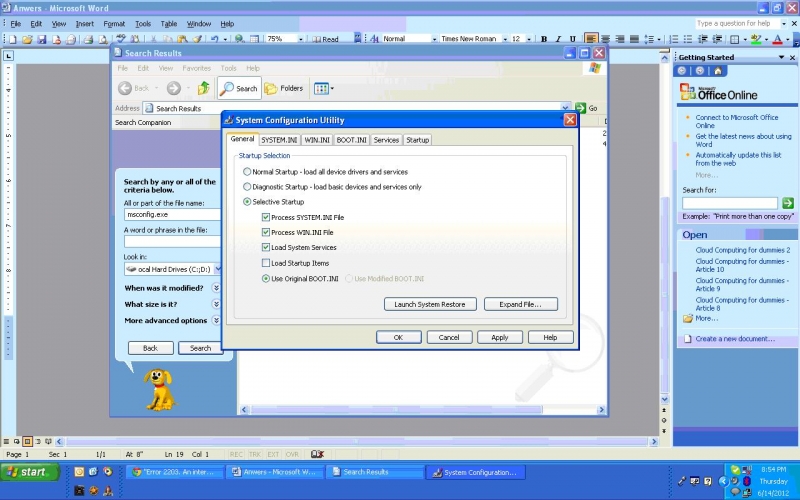
Task: Switch to the BOOT.INI tab
Action: coord(351,140)
